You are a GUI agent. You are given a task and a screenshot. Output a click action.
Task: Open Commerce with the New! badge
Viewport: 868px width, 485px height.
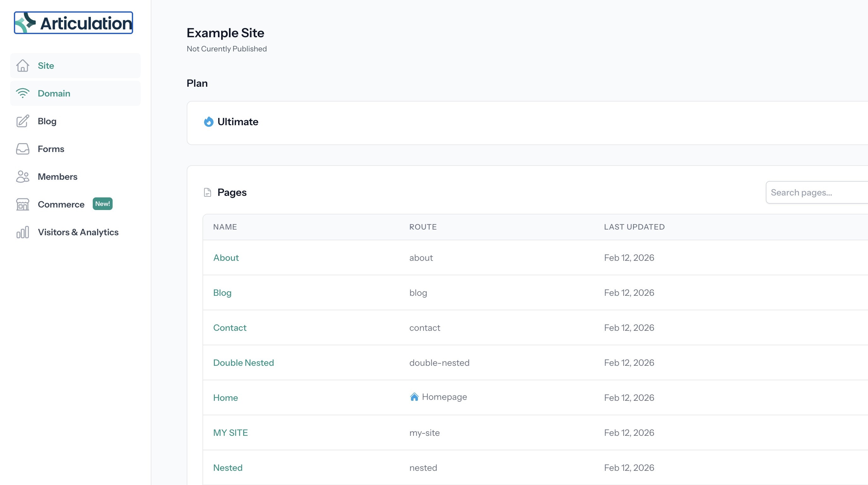[61, 204]
